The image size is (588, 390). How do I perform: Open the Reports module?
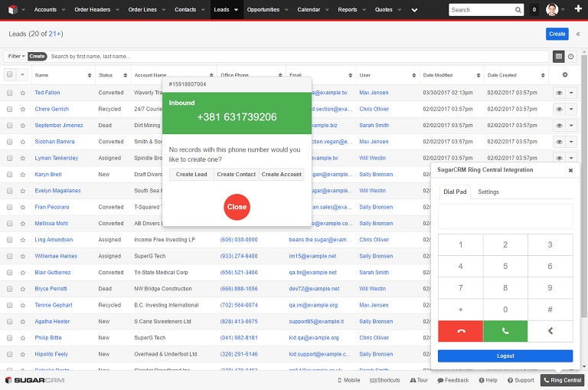[x=348, y=10]
